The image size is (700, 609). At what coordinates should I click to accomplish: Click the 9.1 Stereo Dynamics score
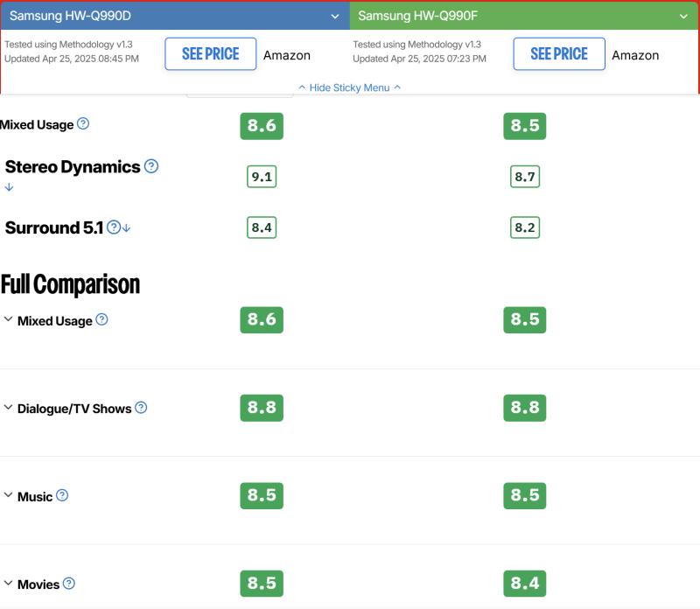click(x=262, y=177)
